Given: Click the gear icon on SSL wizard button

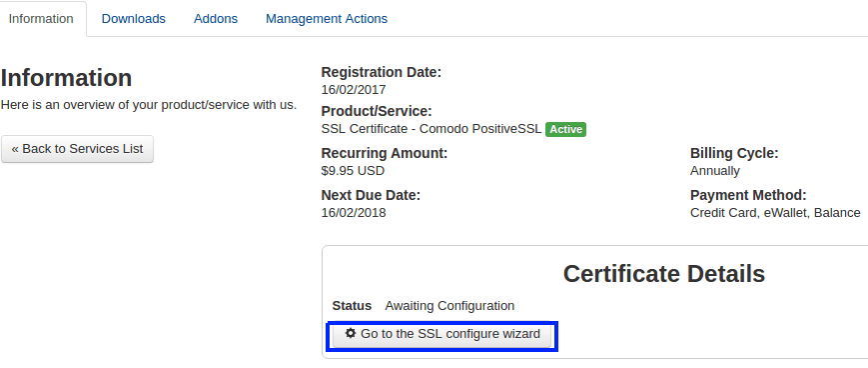Looking at the screenshot, I should coord(350,334).
